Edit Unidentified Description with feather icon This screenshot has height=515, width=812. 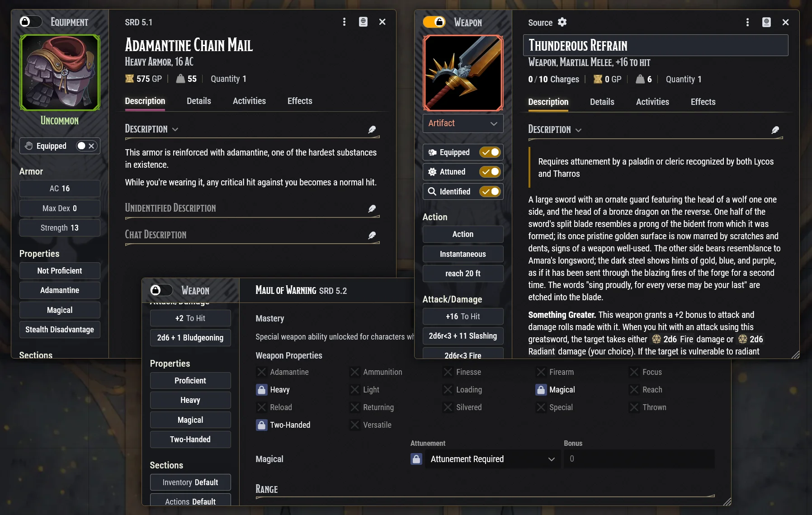(x=372, y=208)
